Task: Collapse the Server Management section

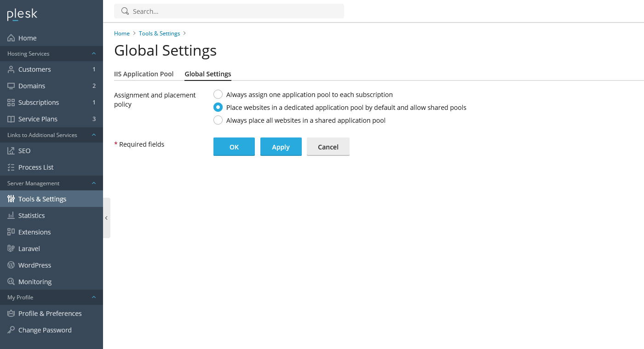Action: tap(93, 183)
